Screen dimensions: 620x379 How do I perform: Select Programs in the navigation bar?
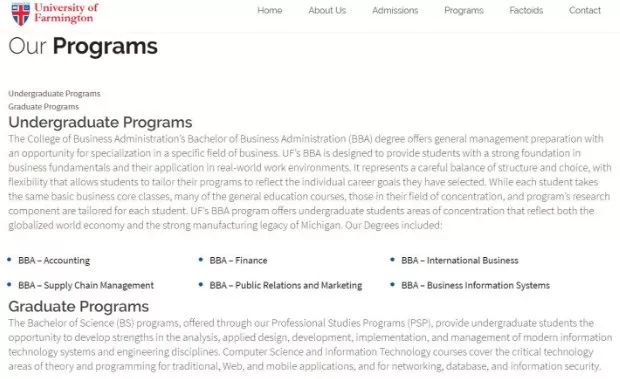pyautogui.click(x=464, y=10)
